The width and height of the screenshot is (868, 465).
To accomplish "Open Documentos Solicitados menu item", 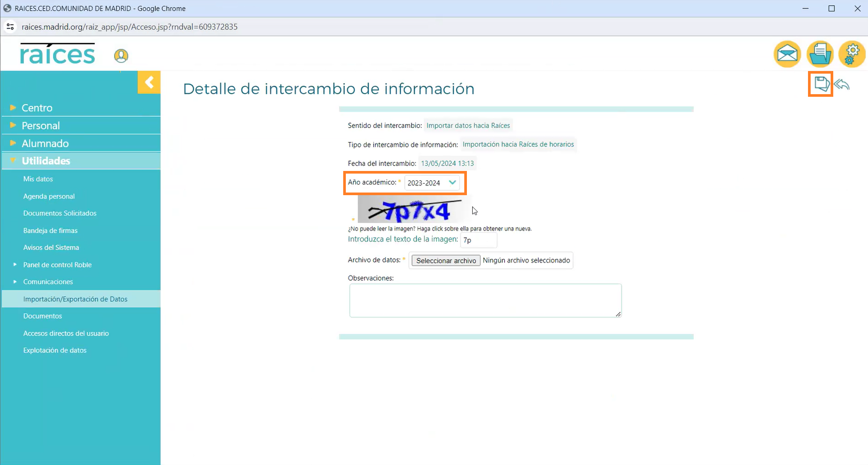I will pyautogui.click(x=60, y=213).
